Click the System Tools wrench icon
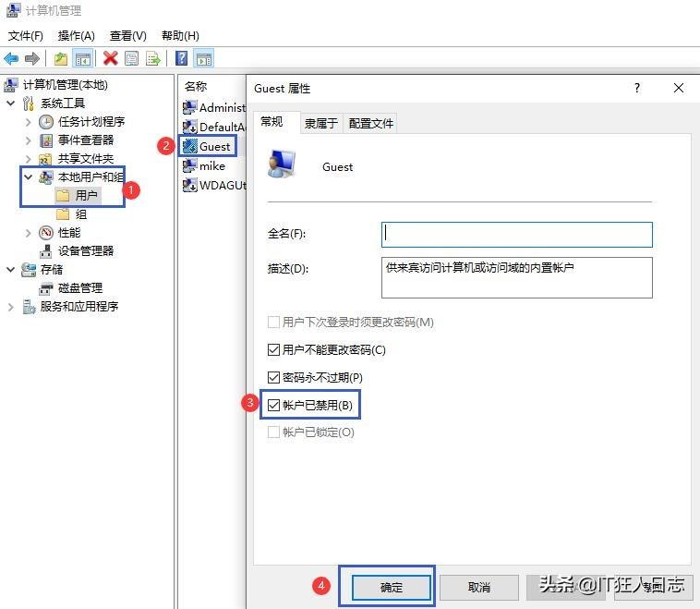Screen dimensions: 700x609 click(28, 104)
